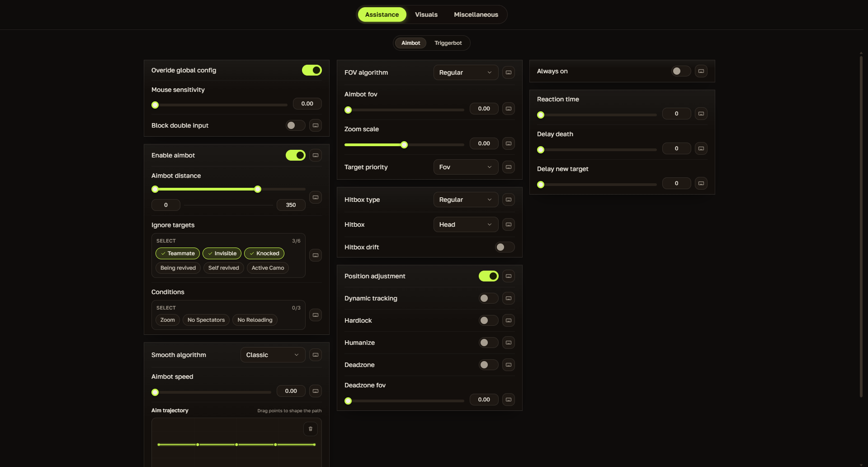Toggle the Enable aimbot switch

[x=296, y=155]
